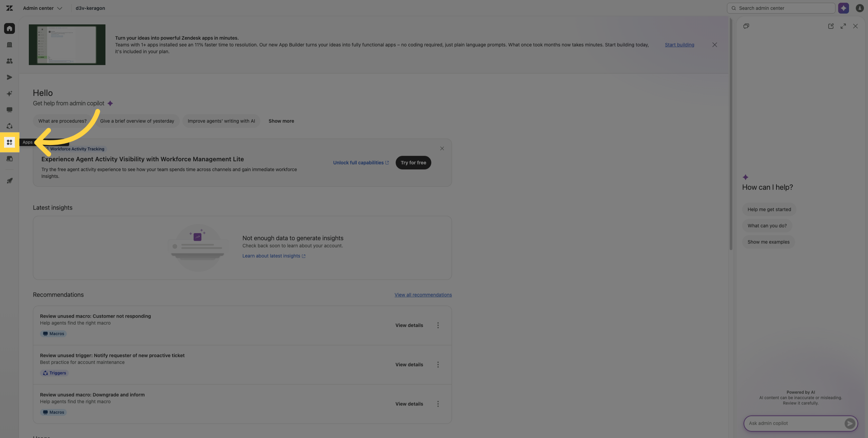Screen dimensions: 868x438
Task: Click 'Review unused trigger: Notify requester' title
Action: pyautogui.click(x=112, y=355)
